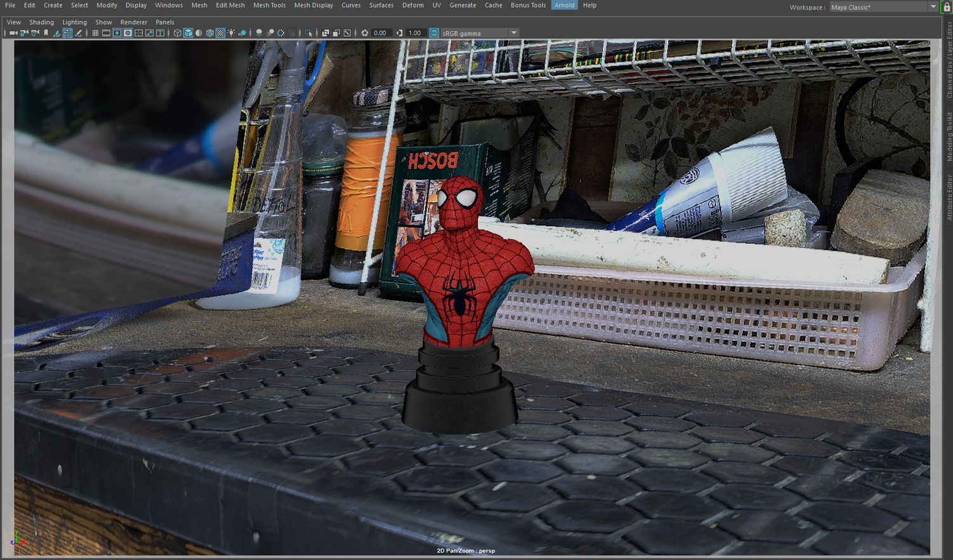Open the Mesh Tools menu

[x=269, y=5]
